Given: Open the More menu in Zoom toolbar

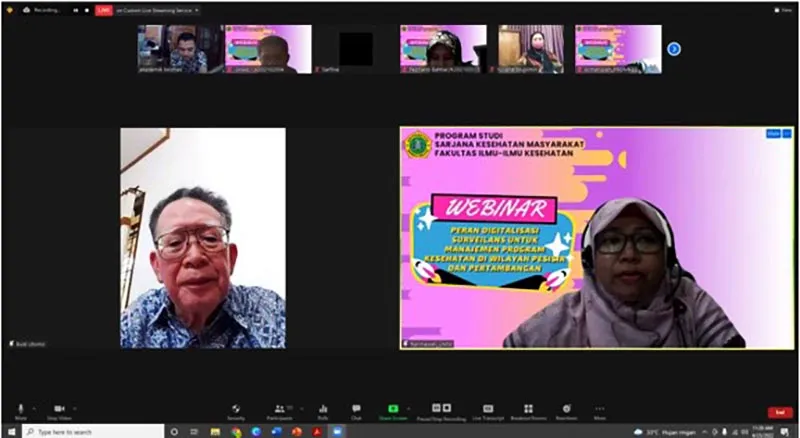Looking at the screenshot, I should 599,411.
